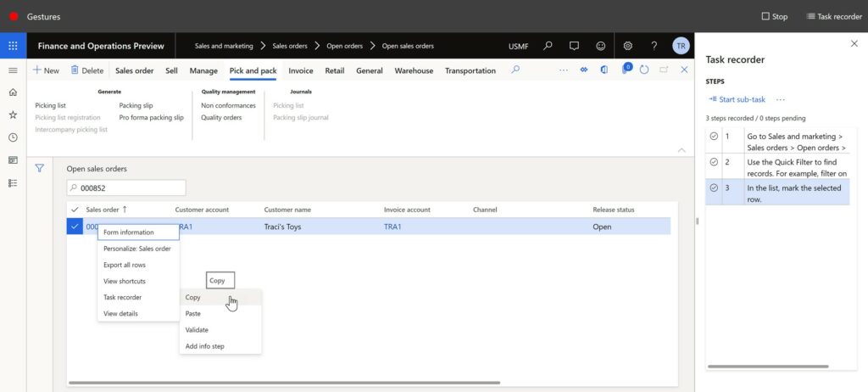
Task: Click Sales and marketing in the breadcrumb
Action: pos(224,46)
